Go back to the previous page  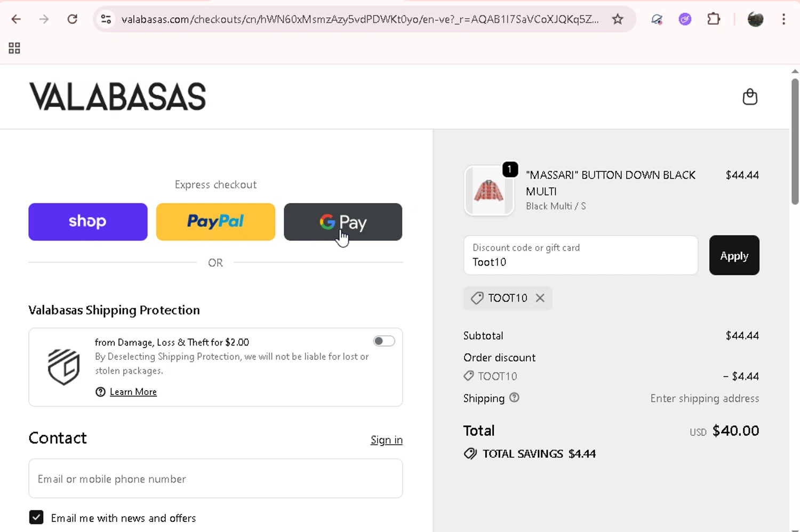pos(16,19)
